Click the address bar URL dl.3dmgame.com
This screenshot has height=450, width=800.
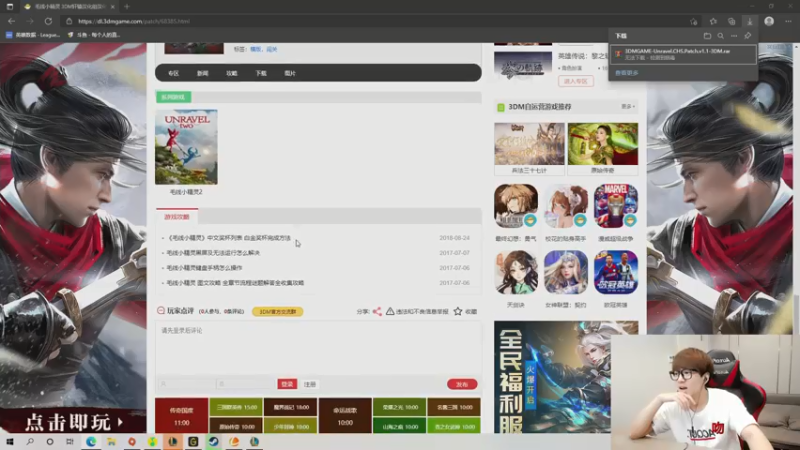coord(134,21)
